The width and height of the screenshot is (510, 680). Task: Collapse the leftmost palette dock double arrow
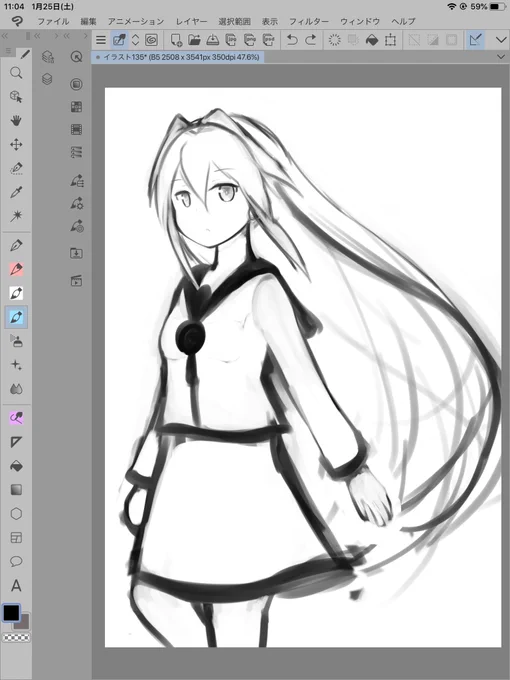(5, 36)
